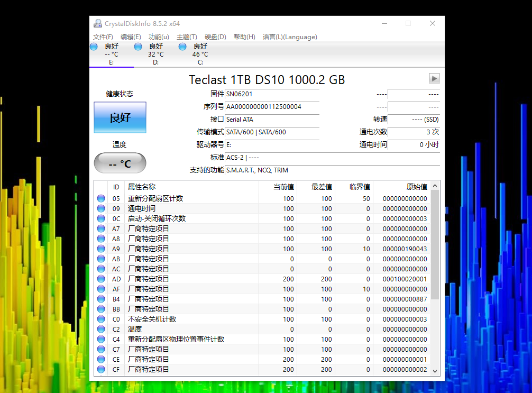
Task: Click the Serial ATA interface field
Action: point(272,120)
